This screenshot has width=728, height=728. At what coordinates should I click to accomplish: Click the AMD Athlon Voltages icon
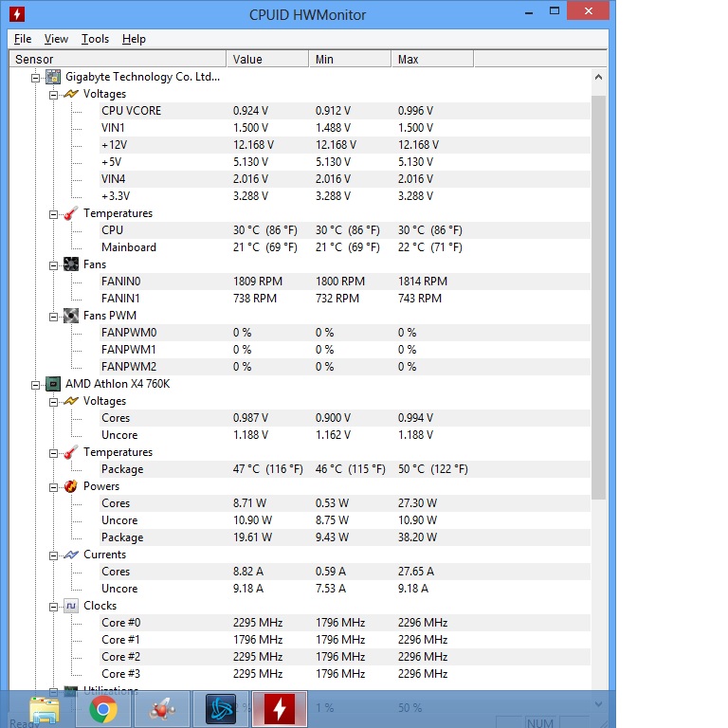click(x=70, y=401)
